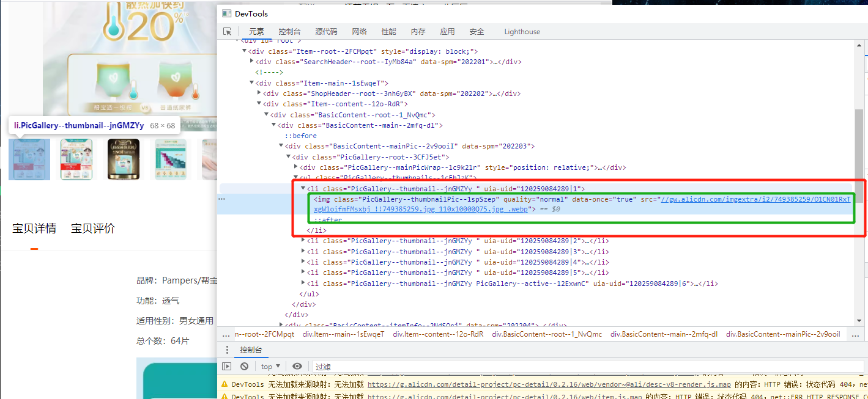Collapse the selected PicGallery thumbnail li node
Viewport: 868px width, 399px height.
point(303,189)
